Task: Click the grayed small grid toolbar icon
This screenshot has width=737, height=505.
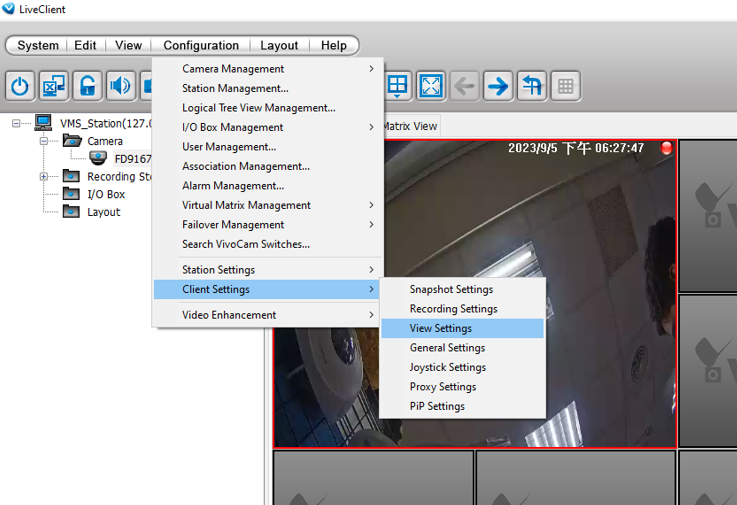Action: click(x=565, y=86)
